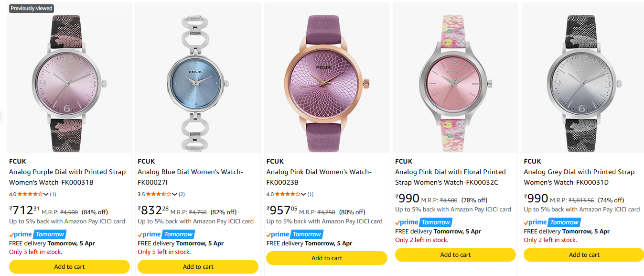
Task: Expand rating breakdown chevron for Blue Dial watch
Action: pyautogui.click(x=175, y=194)
